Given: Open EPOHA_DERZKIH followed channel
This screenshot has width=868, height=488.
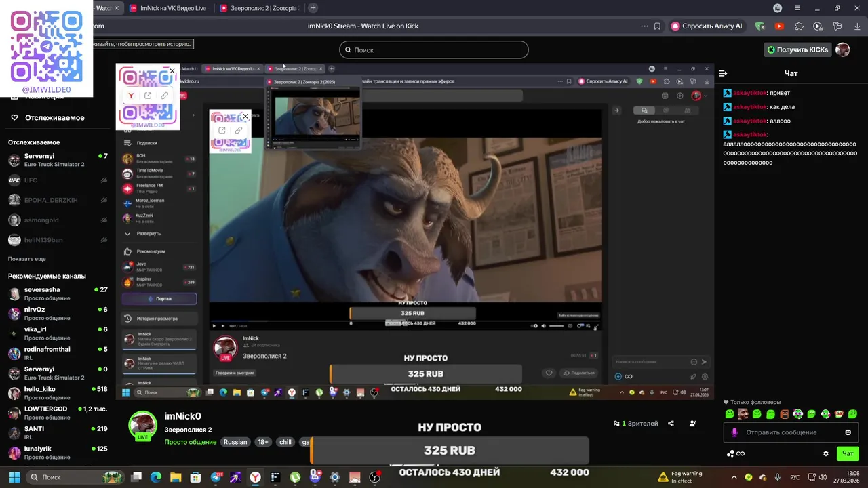Looking at the screenshot, I should [x=58, y=200].
